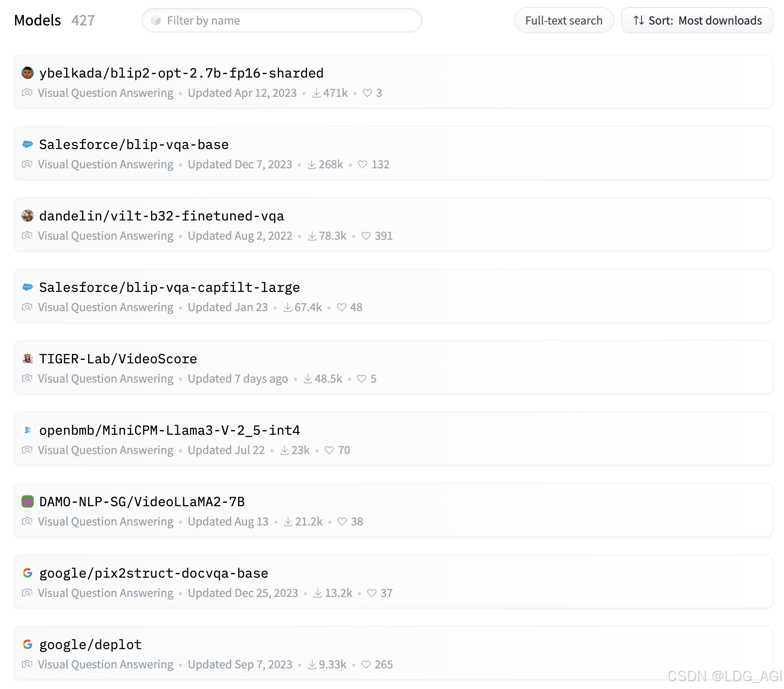Screen dimensions: 784x689
Task: Click the Google logo beside google/deplot
Action: [x=28, y=644]
